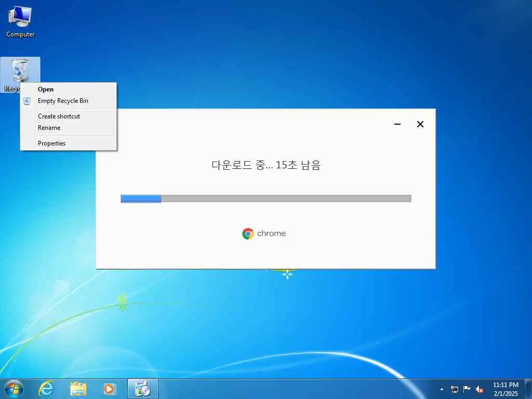Click the recycle icon beside Empty Recycle Bin
532x399 pixels.
pos(27,101)
